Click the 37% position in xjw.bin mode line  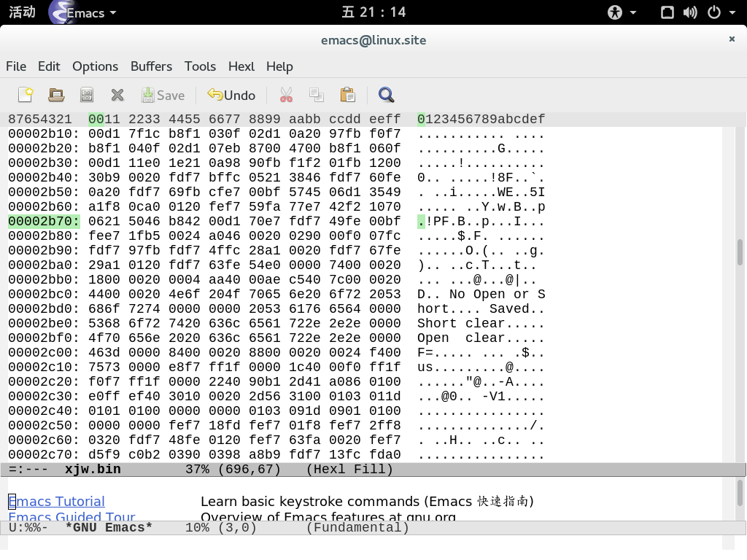pos(197,470)
